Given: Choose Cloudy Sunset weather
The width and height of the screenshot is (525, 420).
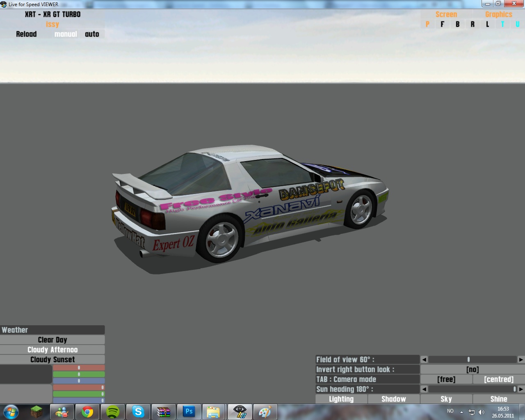Looking at the screenshot, I should point(52,360).
